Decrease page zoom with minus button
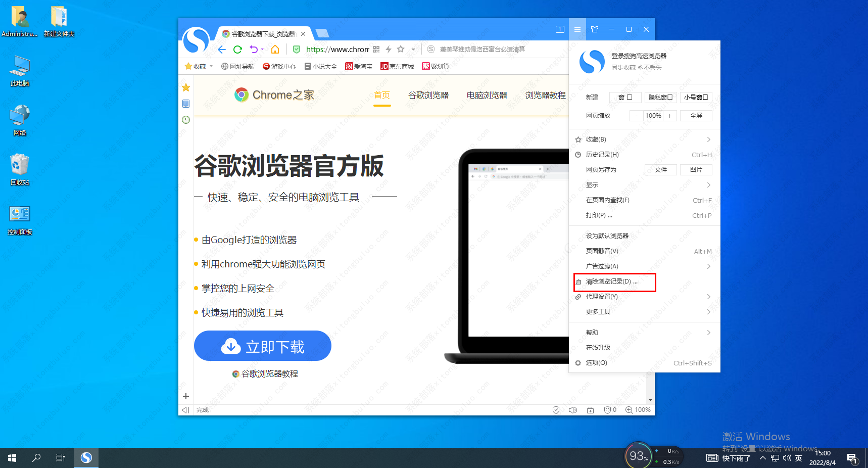This screenshot has height=468, width=868. click(x=636, y=116)
